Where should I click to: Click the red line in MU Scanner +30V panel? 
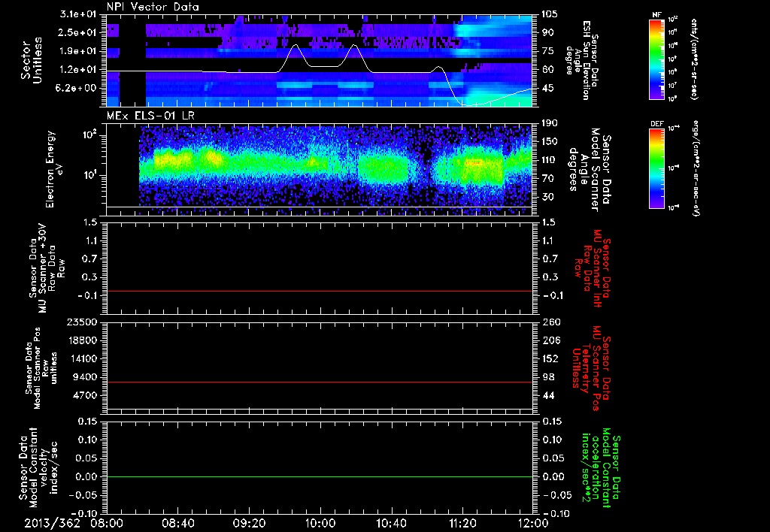(x=320, y=291)
